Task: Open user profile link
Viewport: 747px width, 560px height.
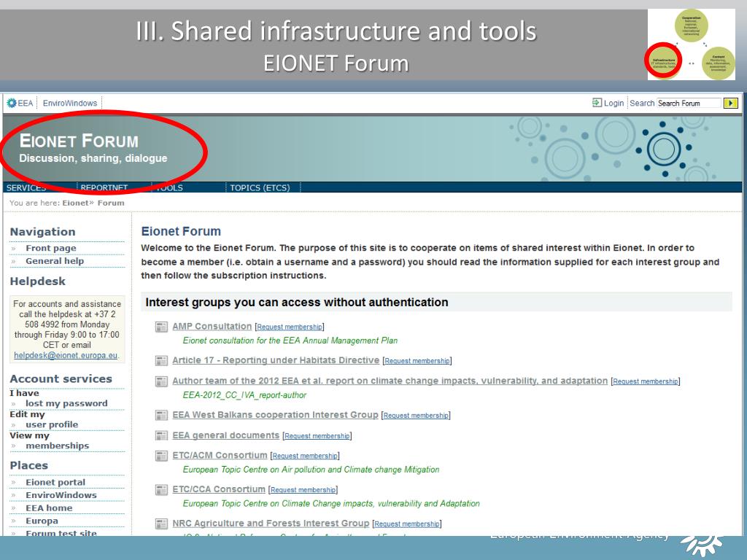Action: coord(52,424)
